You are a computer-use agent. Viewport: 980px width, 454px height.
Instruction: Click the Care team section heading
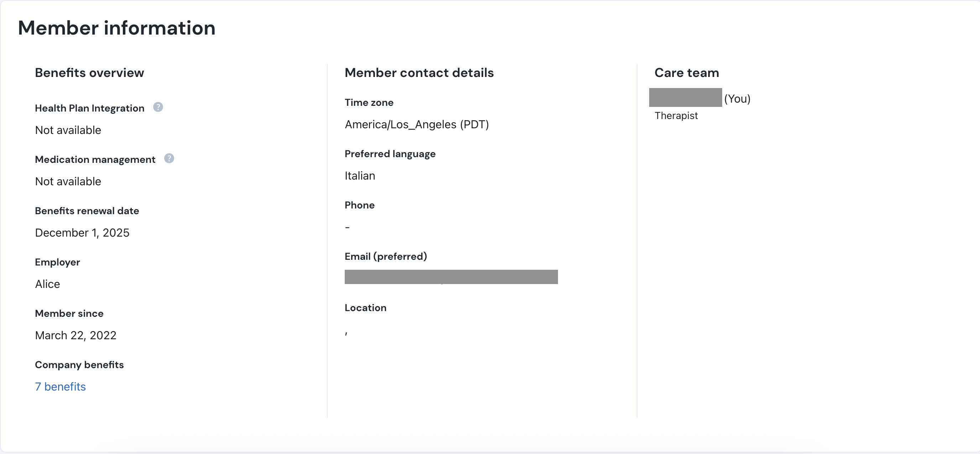pyautogui.click(x=686, y=73)
